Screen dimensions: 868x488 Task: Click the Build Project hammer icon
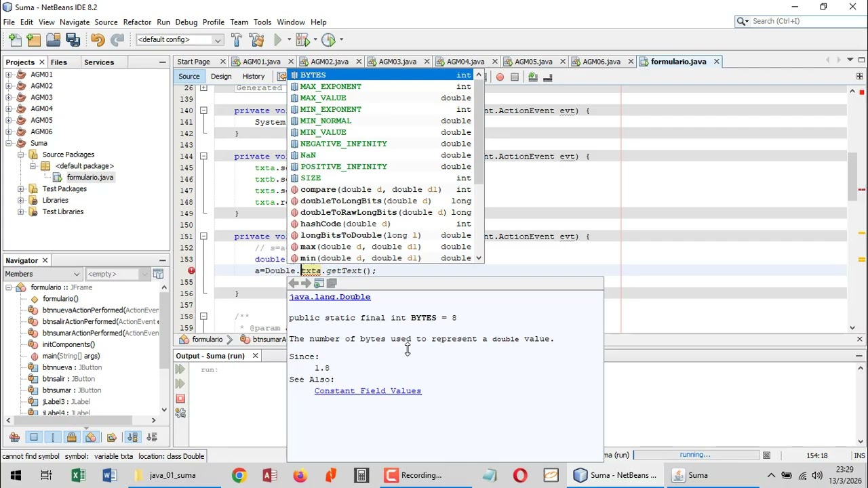(x=237, y=40)
